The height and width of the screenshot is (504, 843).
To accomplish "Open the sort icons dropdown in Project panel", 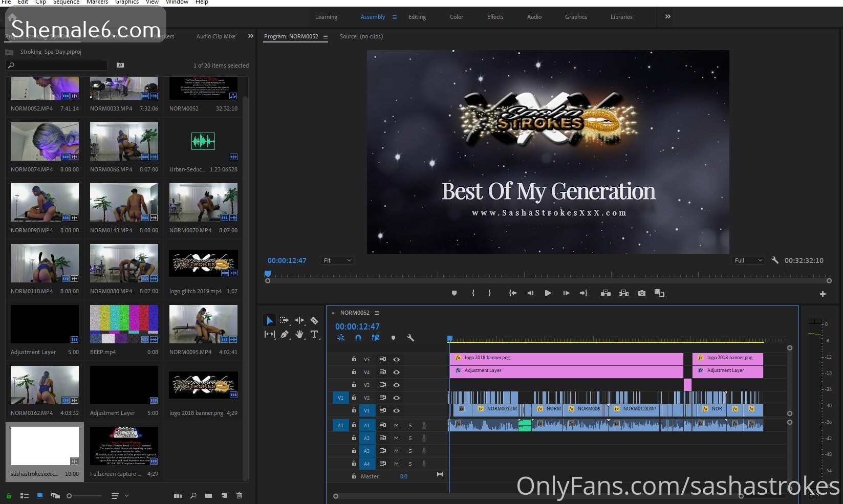I will click(119, 495).
